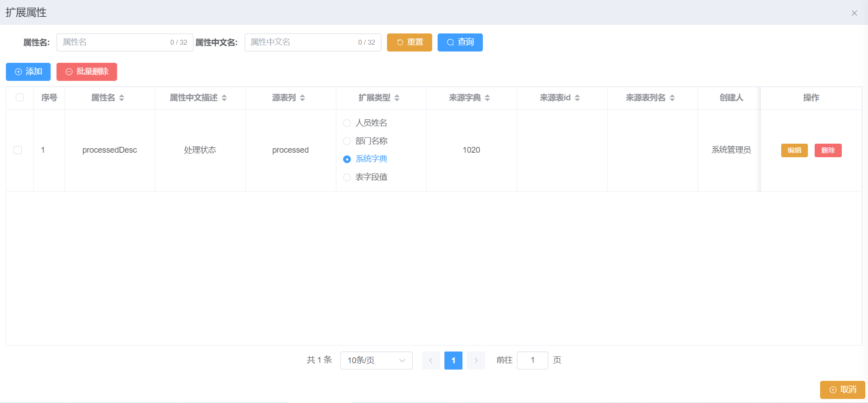Open the 10条/页 page size dropdown
Image resolution: width=868 pixels, height=403 pixels.
coord(376,361)
